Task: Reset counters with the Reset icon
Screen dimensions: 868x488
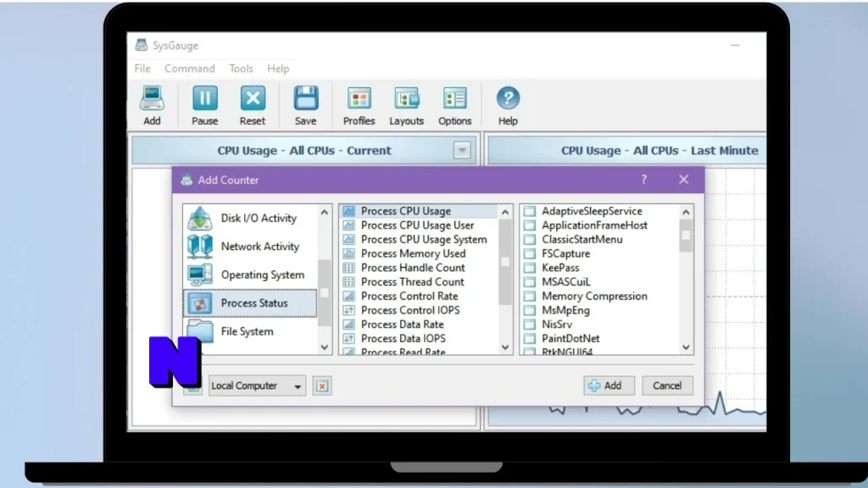Action: tap(253, 98)
